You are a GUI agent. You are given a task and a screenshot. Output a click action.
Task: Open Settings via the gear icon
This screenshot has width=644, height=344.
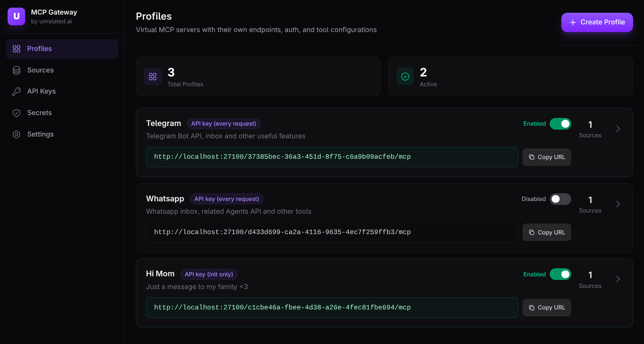[16, 134]
